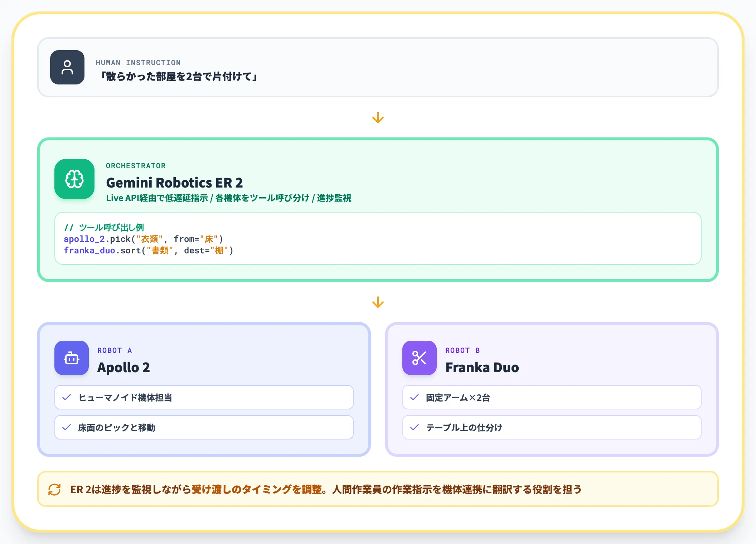The height and width of the screenshot is (544, 756).
Task: Click checkmark beside 固定アーム×2台
Action: pyautogui.click(x=415, y=397)
